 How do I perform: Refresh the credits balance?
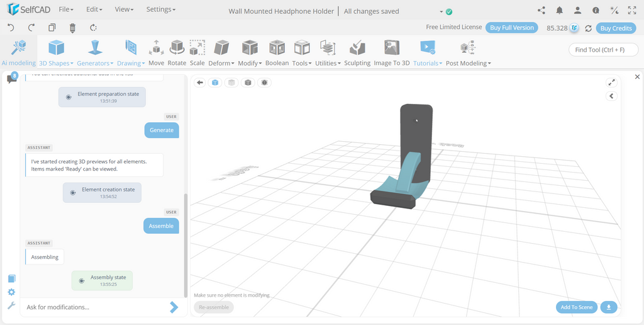(x=588, y=28)
